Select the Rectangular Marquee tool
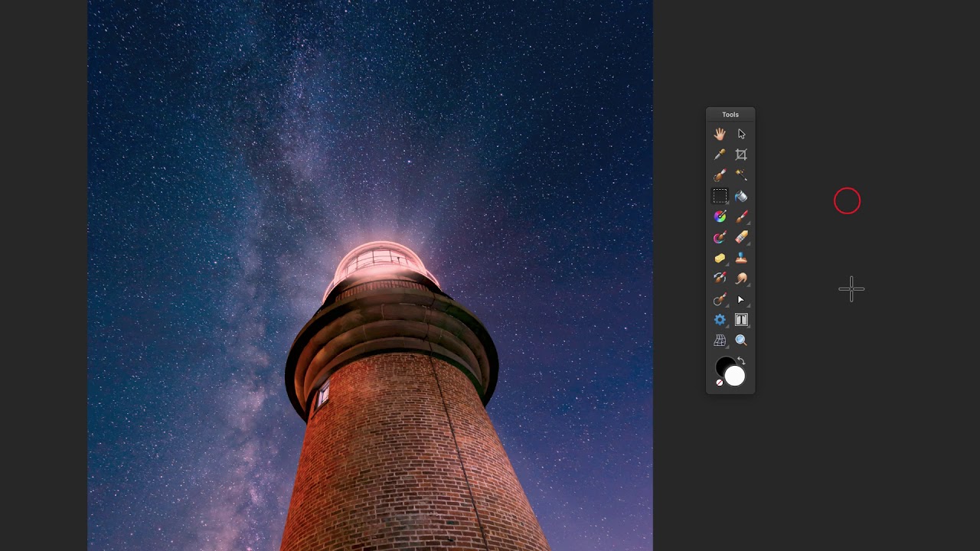This screenshot has width=980, height=551. [720, 197]
